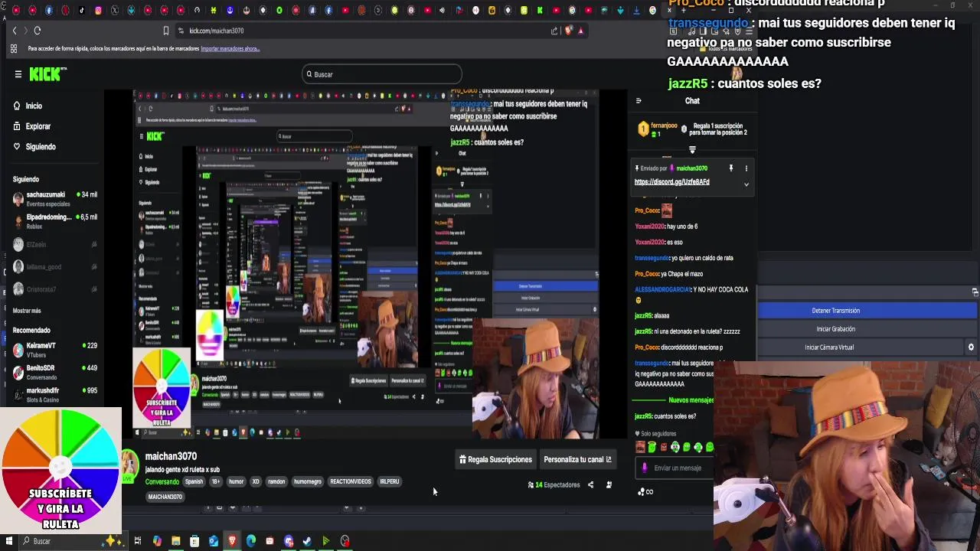980x551 pixels.
Task: Click the Brave shields icon
Action: (x=568, y=31)
